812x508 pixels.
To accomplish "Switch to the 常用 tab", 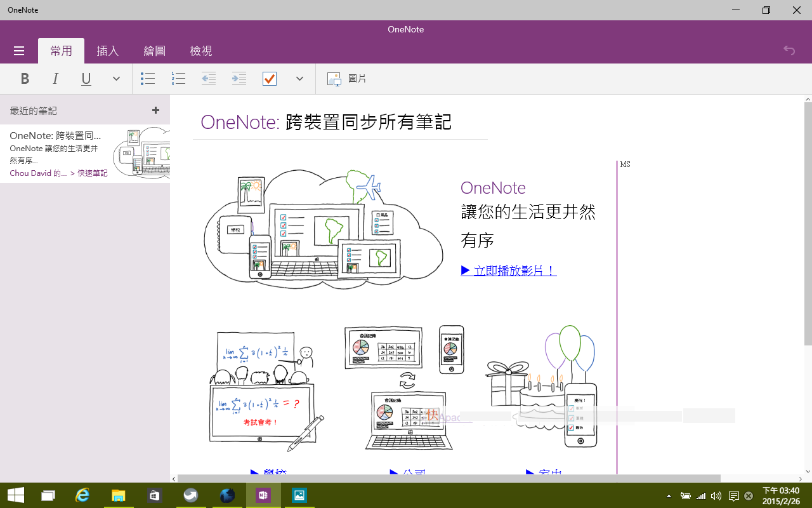I will coord(62,51).
